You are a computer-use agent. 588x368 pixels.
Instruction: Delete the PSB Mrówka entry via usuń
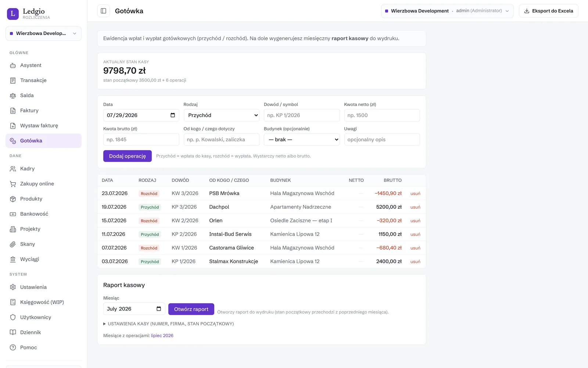(415, 194)
